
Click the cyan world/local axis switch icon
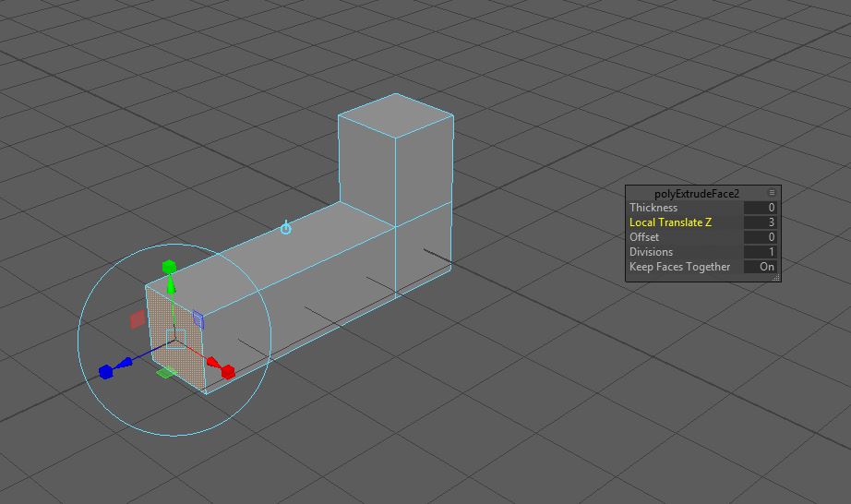[x=285, y=228]
